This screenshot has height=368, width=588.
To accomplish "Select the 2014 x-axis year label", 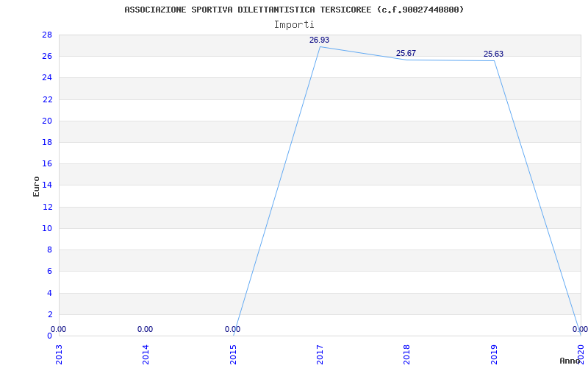I will (x=146, y=355).
